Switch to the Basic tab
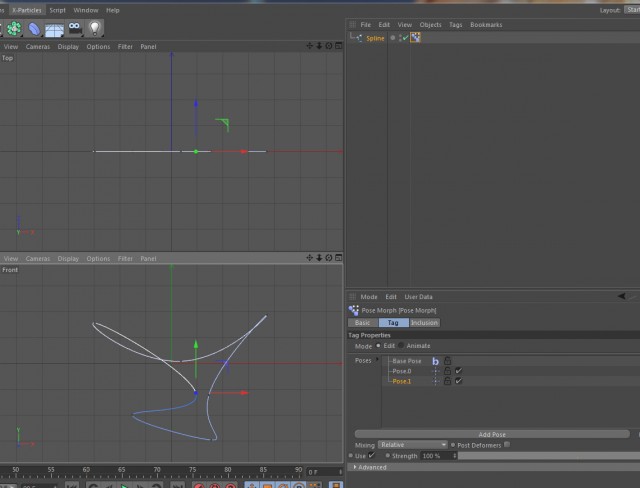The width and height of the screenshot is (640, 488). pyautogui.click(x=362, y=323)
